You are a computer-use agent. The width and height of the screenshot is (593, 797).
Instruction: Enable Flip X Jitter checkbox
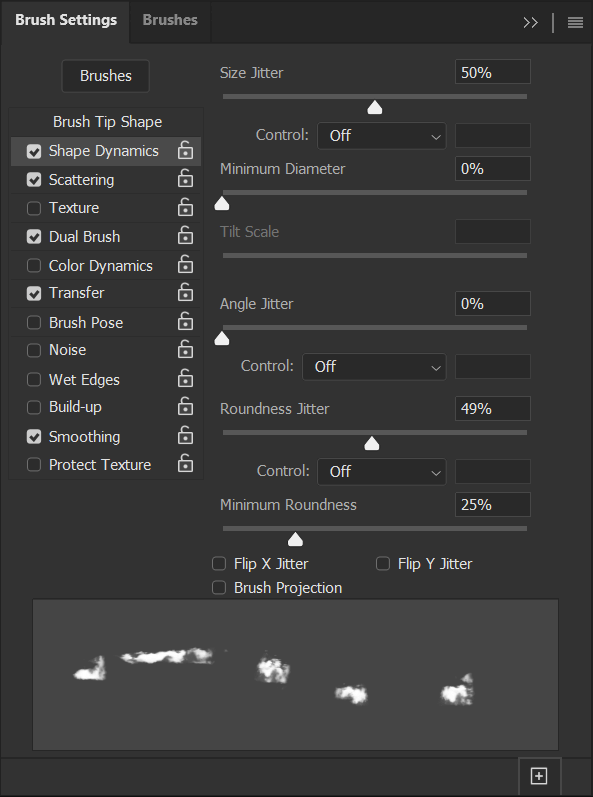[219, 563]
